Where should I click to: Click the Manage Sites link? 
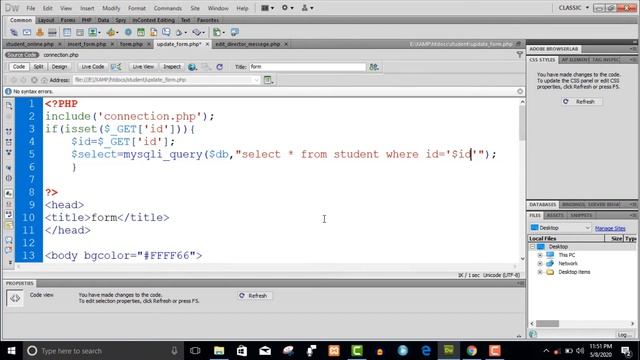pos(610,228)
